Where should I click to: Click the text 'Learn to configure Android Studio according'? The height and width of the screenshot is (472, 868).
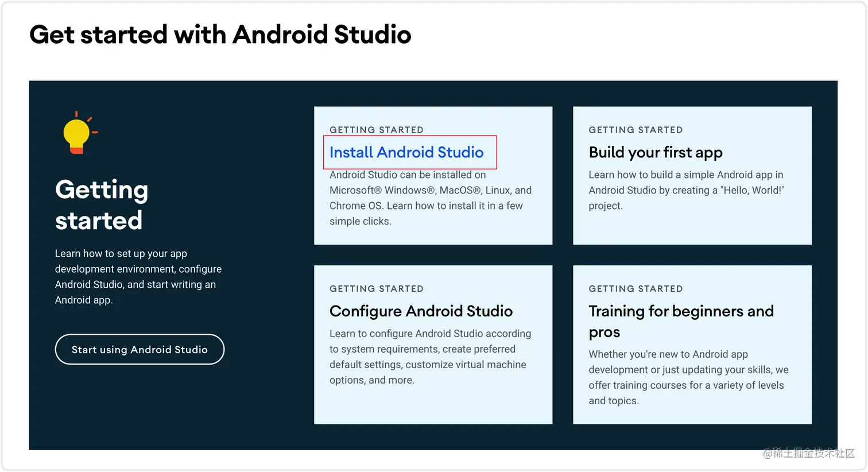(430, 334)
